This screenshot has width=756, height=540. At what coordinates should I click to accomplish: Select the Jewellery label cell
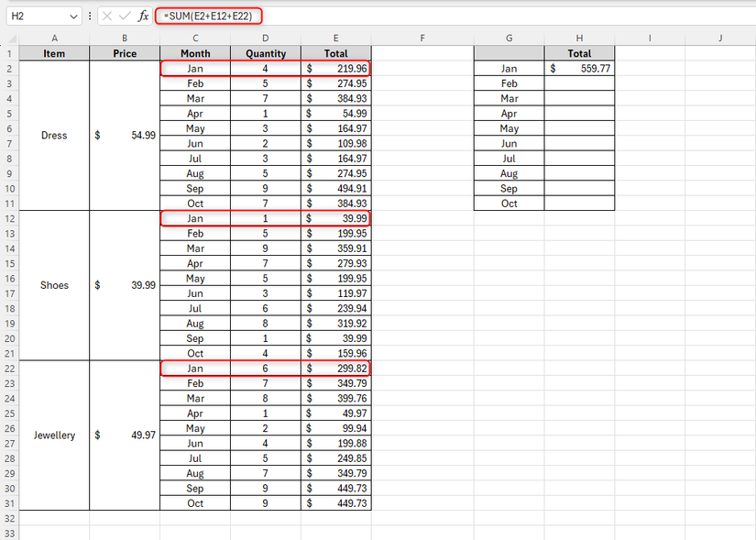[54, 435]
